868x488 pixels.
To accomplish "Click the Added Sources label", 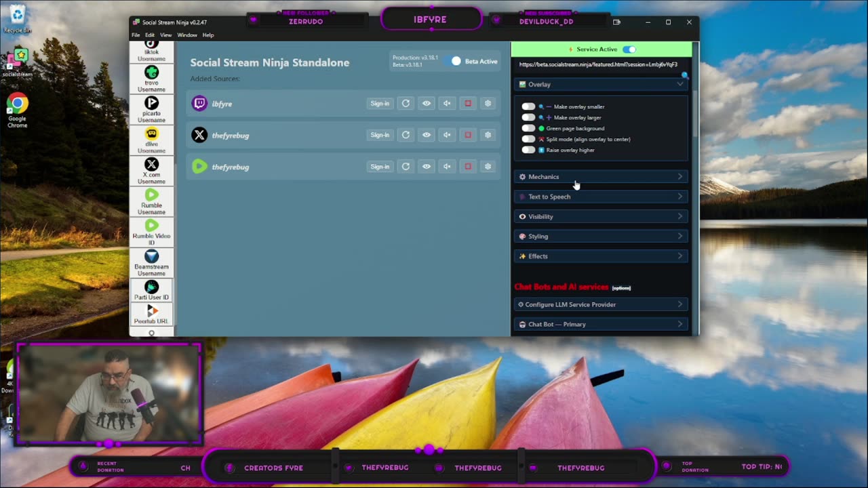I will pos(215,79).
